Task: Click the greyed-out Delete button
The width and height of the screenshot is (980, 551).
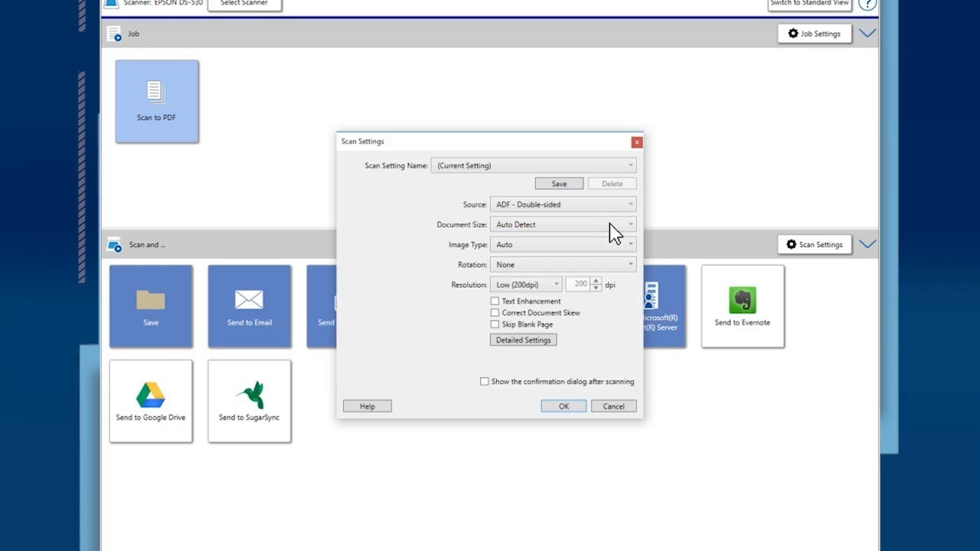Action: pyautogui.click(x=612, y=184)
